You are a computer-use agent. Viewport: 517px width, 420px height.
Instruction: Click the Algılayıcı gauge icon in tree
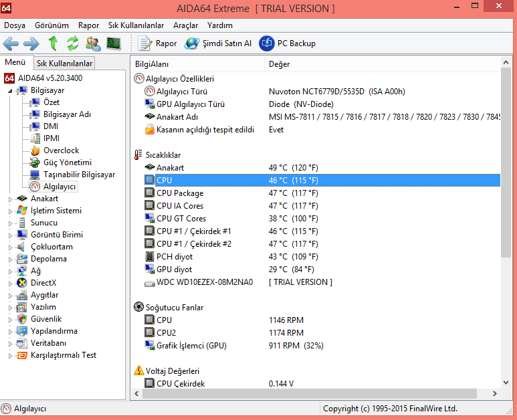[35, 187]
